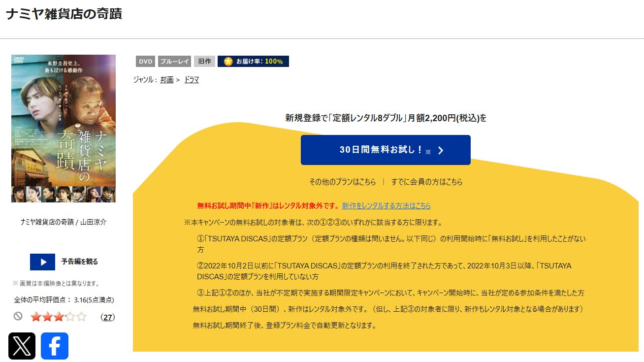Click 無料お試し期間終了後 auto-renewal text
Image resolution: width=644 pixels, height=362 pixels.
(285, 326)
